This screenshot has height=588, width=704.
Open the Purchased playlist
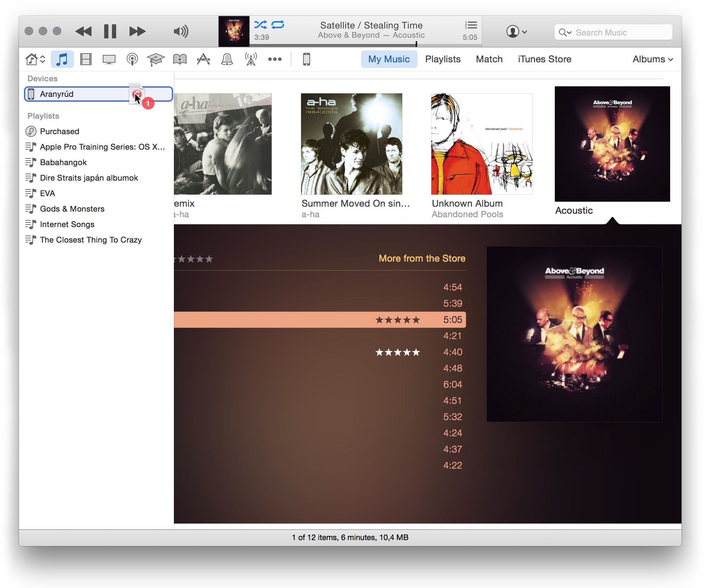point(96,131)
